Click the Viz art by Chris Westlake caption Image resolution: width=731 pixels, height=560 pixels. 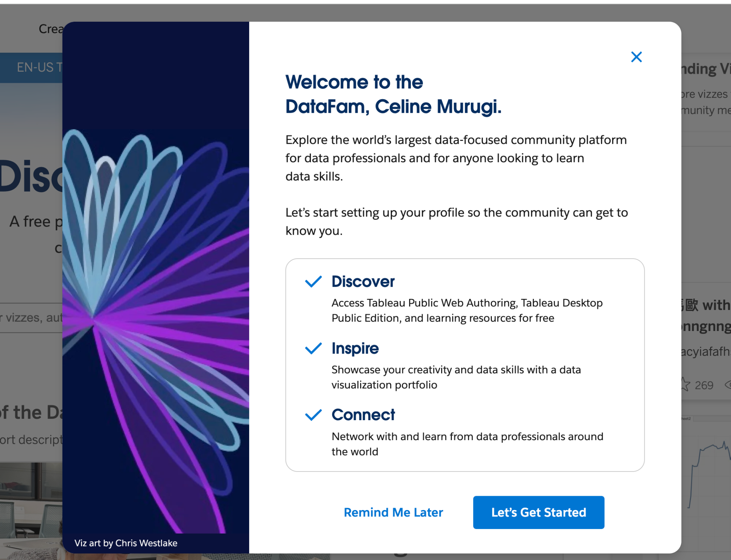pos(126,543)
